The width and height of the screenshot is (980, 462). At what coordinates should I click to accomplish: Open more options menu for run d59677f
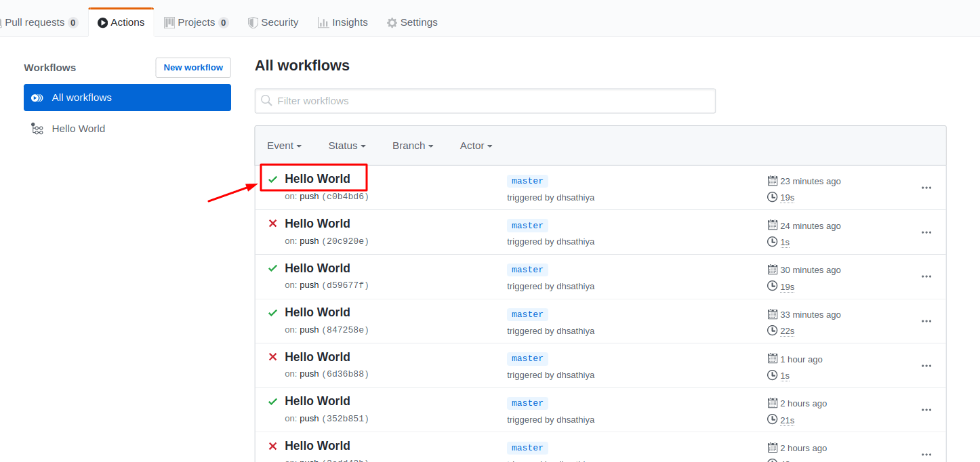[x=926, y=277]
